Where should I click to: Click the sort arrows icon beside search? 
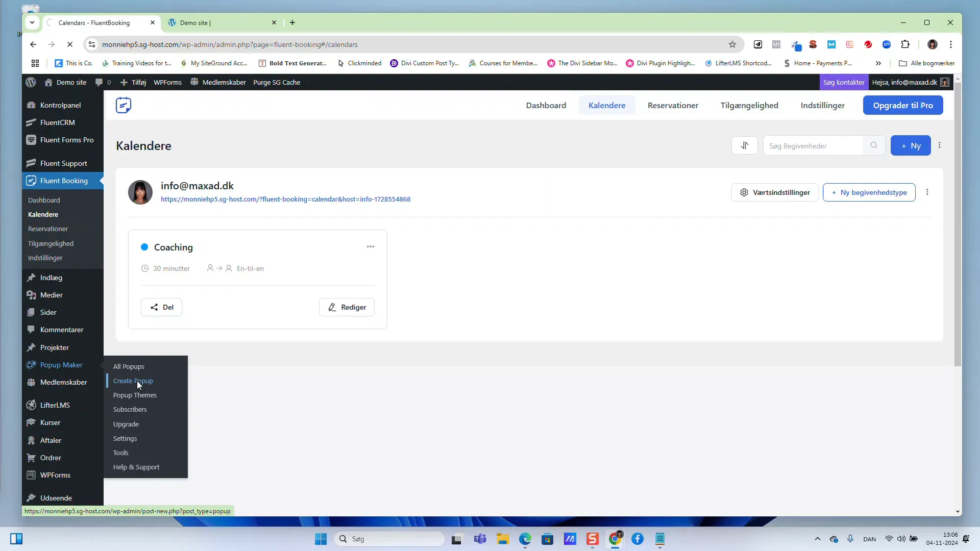(x=745, y=145)
